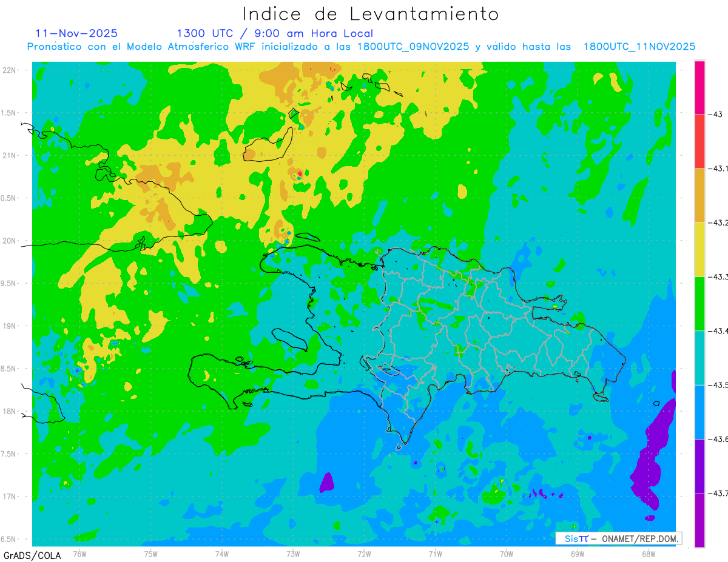Click the color bar value "-43.4"
This screenshot has height=562, width=728.
point(719,330)
